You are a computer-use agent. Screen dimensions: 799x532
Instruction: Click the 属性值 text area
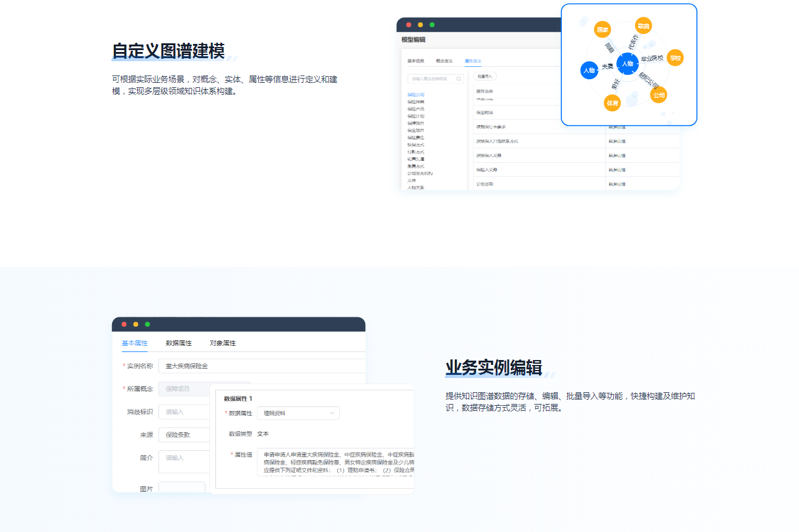[335, 462]
